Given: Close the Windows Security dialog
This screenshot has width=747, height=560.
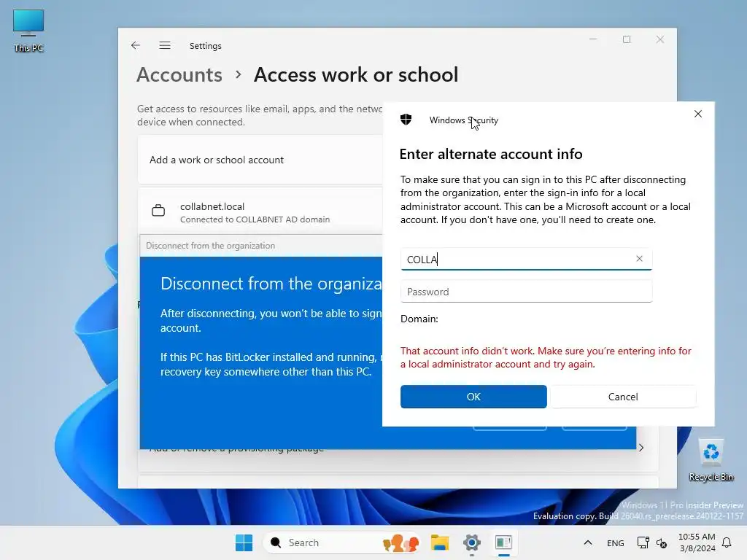Looking at the screenshot, I should point(698,114).
